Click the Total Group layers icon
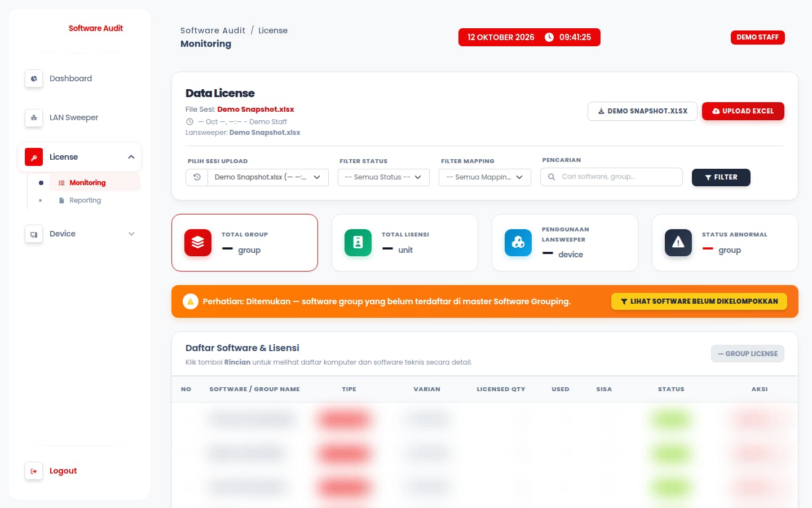Screen dimensions: 812x508 (x=198, y=243)
